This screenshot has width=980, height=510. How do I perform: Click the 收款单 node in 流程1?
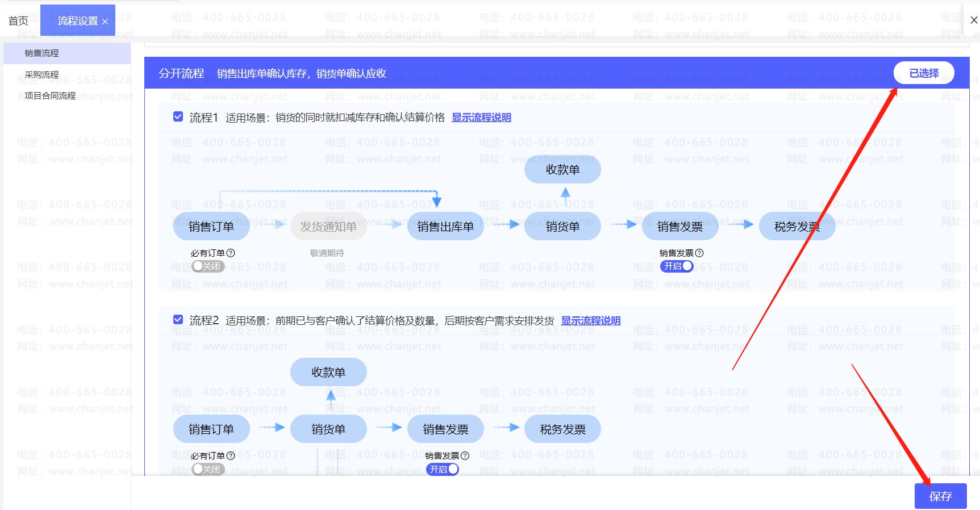(x=562, y=170)
